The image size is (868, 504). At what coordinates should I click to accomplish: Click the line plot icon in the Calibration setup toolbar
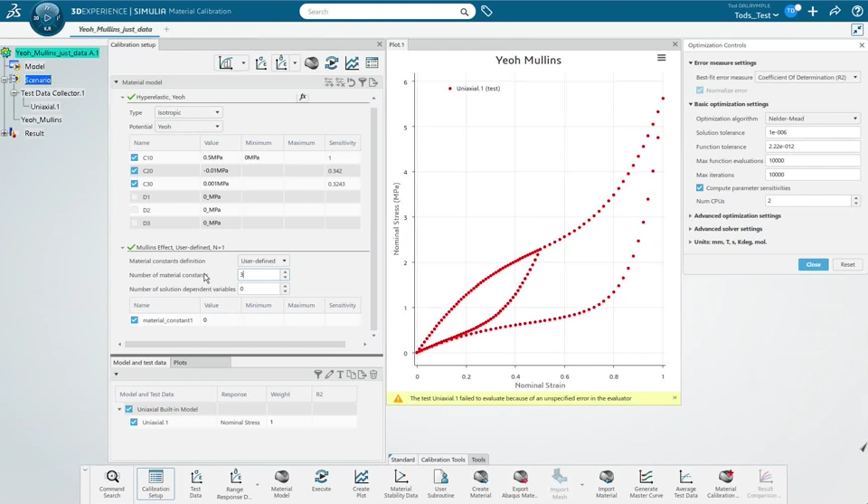click(352, 63)
